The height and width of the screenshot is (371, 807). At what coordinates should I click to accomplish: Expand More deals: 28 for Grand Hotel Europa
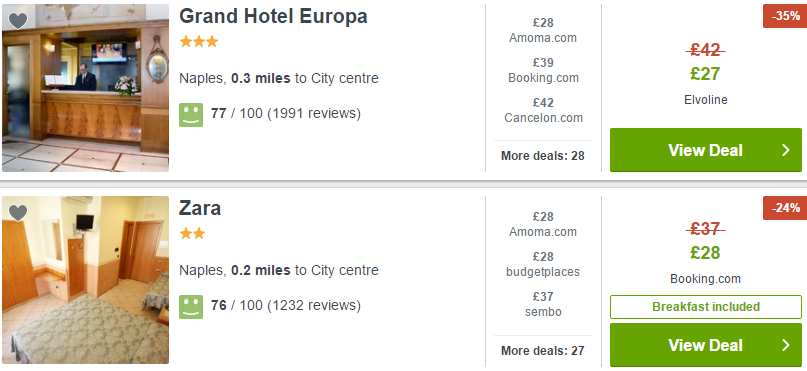click(x=543, y=155)
